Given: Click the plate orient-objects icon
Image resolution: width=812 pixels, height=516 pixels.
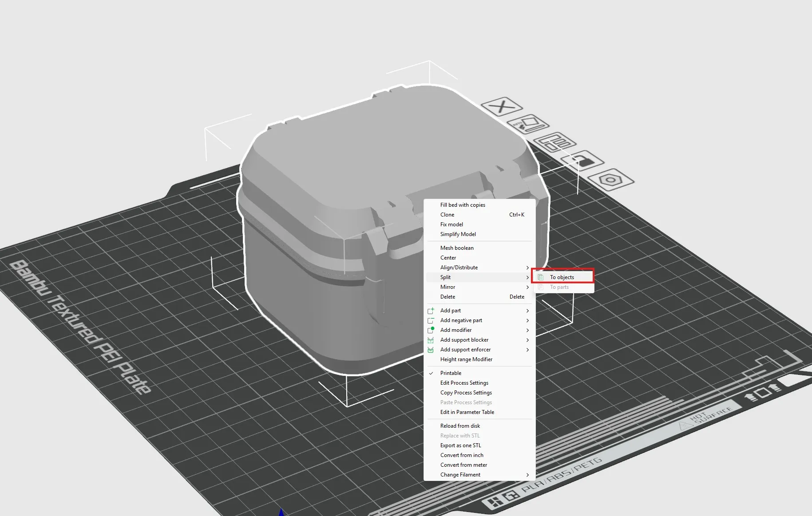Looking at the screenshot, I should point(528,125).
